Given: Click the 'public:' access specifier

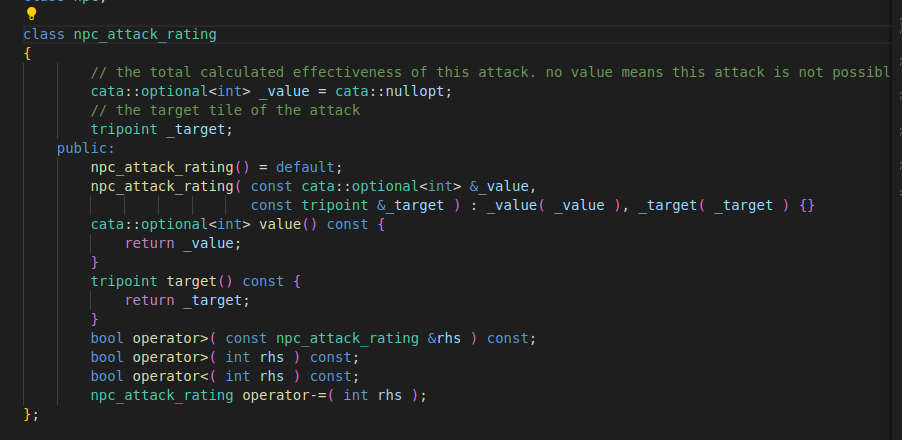Looking at the screenshot, I should (86, 148).
